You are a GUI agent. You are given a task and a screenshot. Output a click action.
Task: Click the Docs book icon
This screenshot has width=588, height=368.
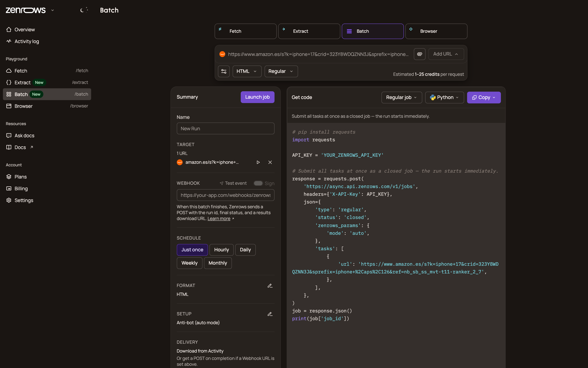pos(9,147)
